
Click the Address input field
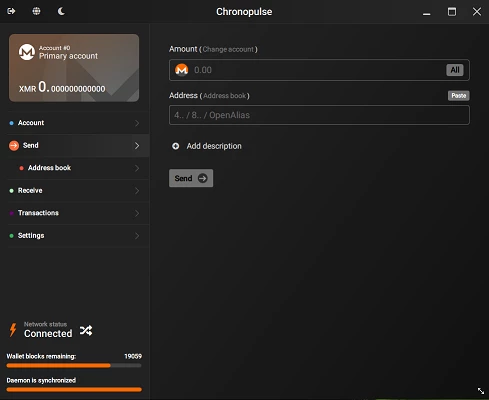319,115
